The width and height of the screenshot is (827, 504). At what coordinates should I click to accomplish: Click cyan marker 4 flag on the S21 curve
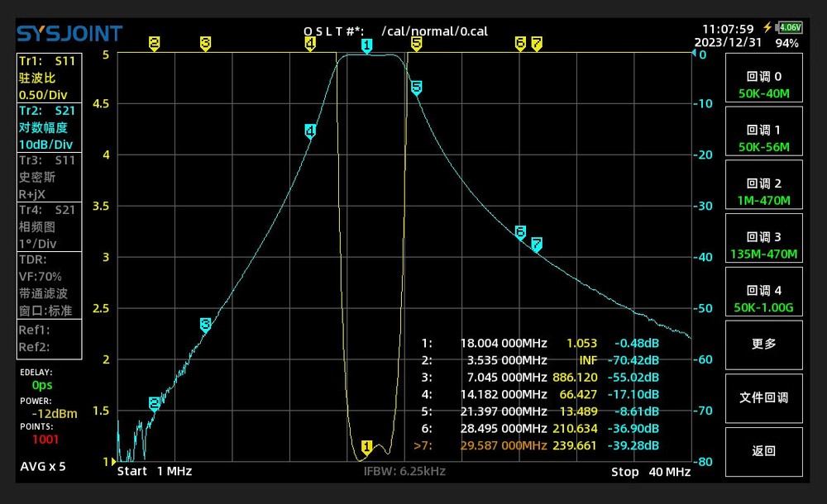click(310, 131)
